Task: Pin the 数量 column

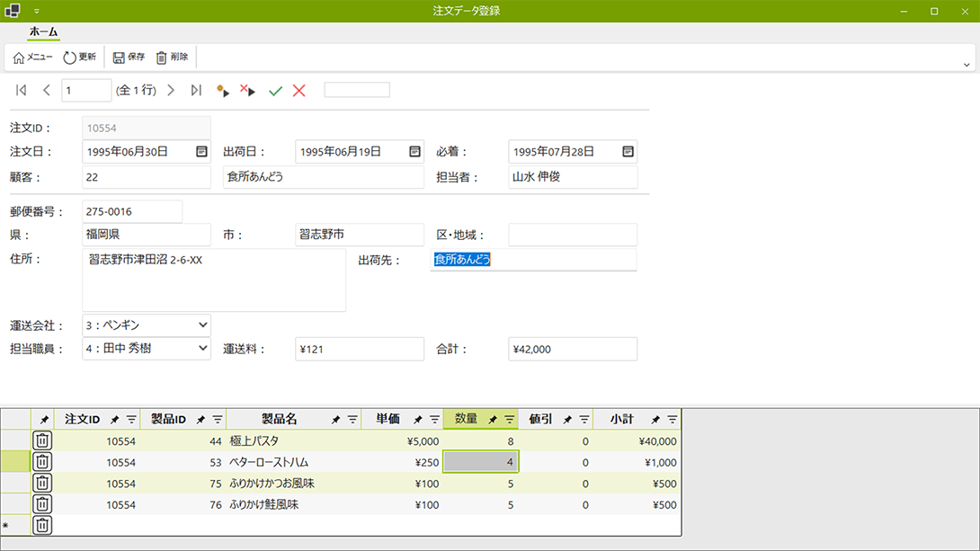Action: click(493, 420)
